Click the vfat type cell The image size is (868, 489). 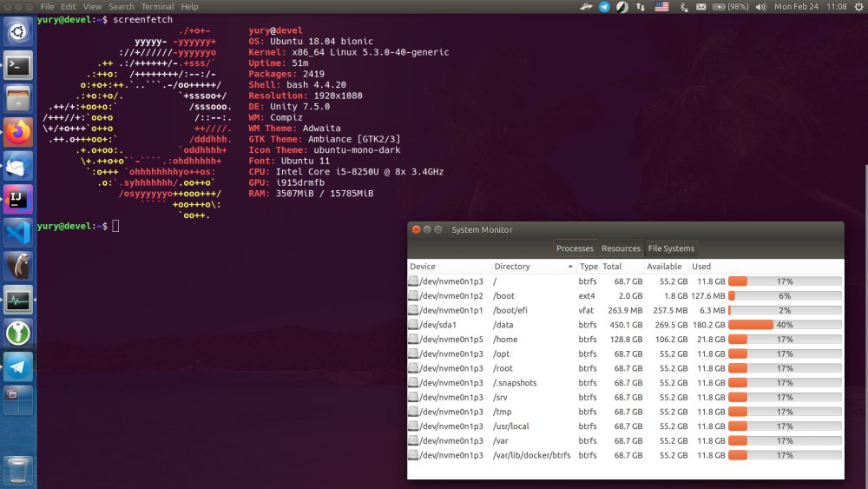click(x=586, y=311)
